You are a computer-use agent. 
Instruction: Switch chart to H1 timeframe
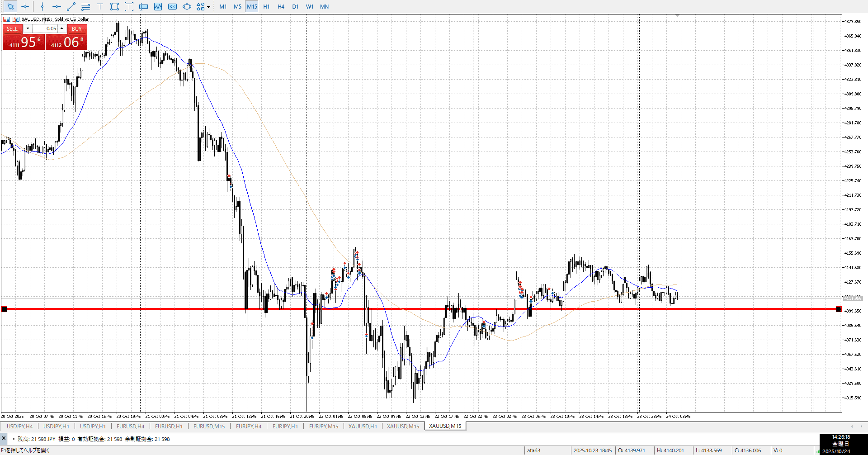[x=266, y=6]
